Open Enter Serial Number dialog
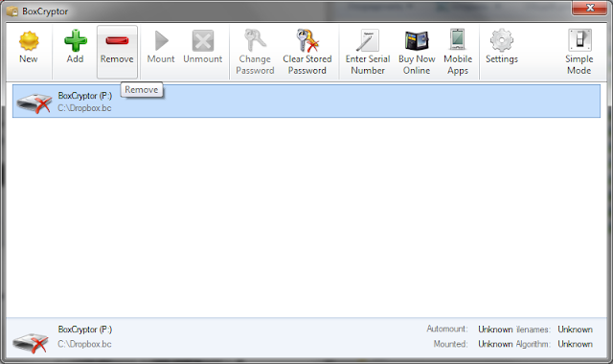 click(368, 52)
